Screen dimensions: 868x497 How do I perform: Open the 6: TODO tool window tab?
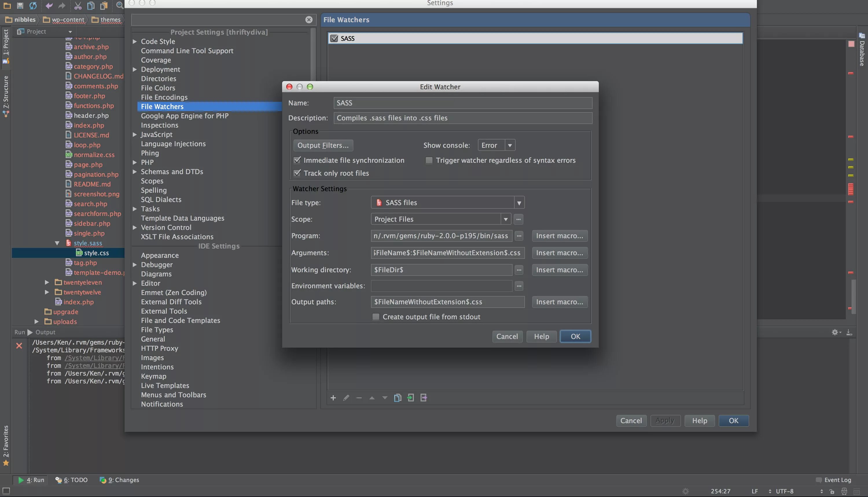tap(72, 480)
